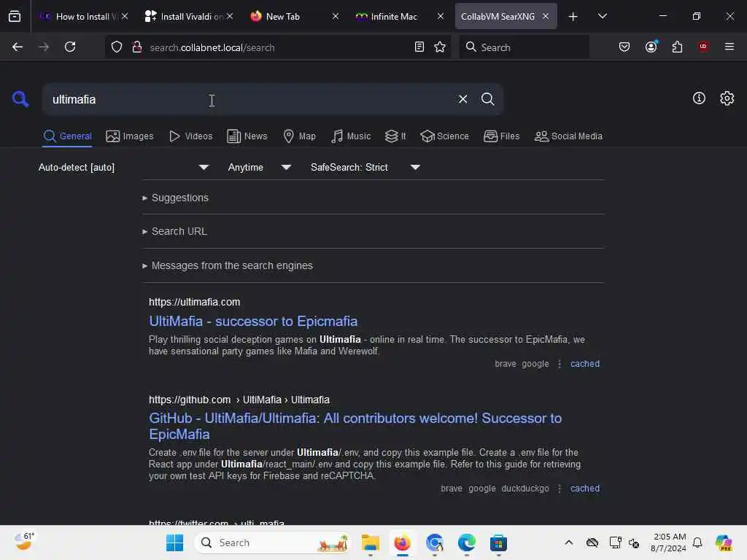Open the notifications bell
The width and height of the screenshot is (747, 560).
coord(697,542)
